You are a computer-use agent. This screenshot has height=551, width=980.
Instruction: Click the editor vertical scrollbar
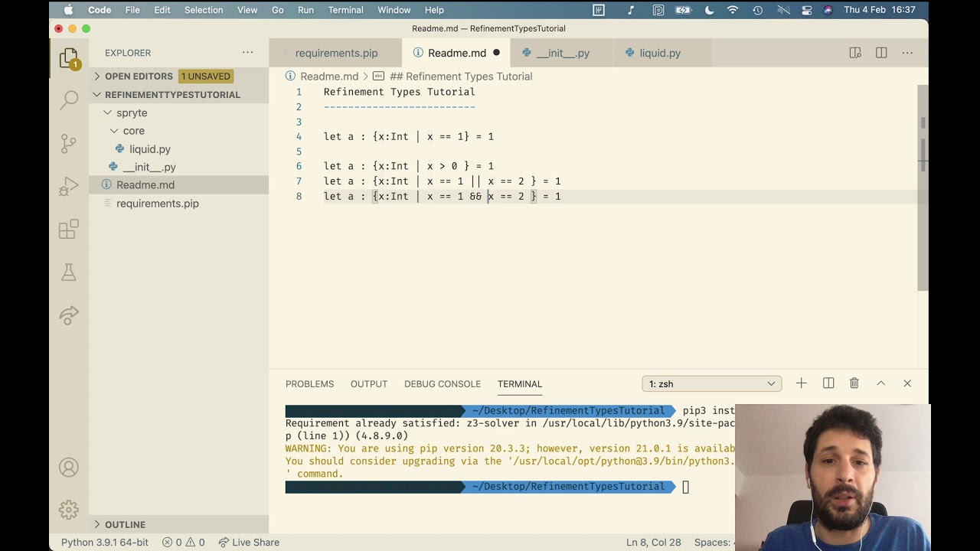[923, 187]
